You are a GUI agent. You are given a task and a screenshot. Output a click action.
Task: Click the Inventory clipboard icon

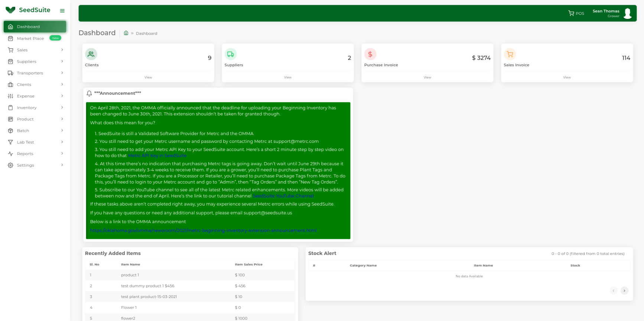pyautogui.click(x=10, y=108)
